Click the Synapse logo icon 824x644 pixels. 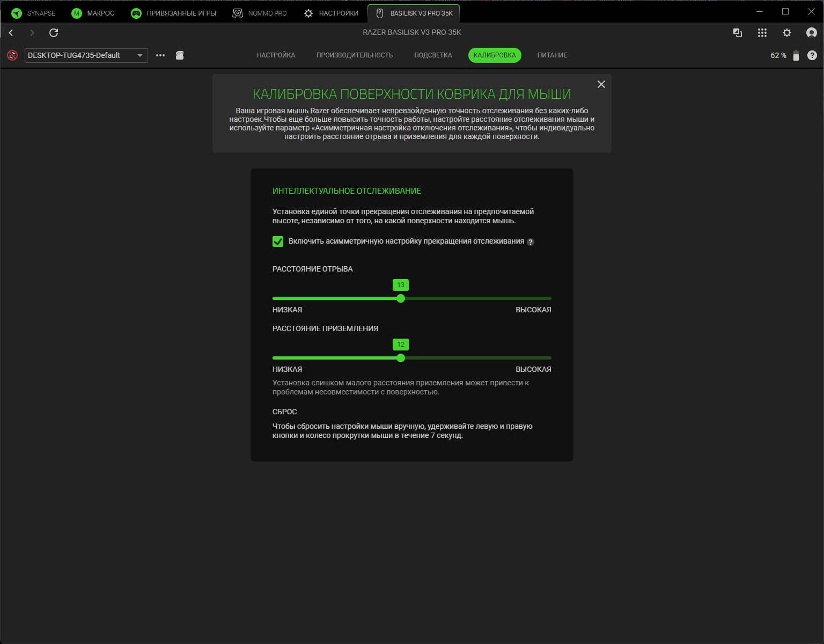pos(17,13)
